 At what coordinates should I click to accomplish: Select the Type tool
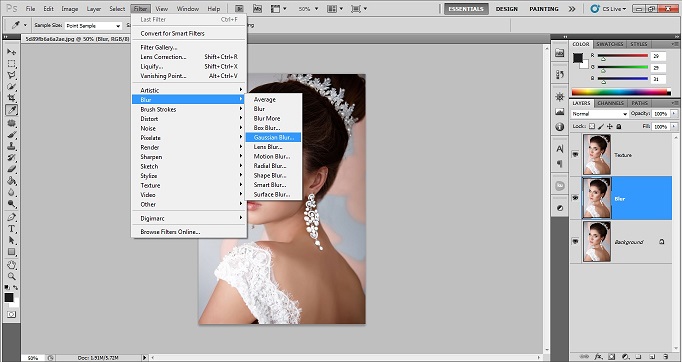[11, 229]
